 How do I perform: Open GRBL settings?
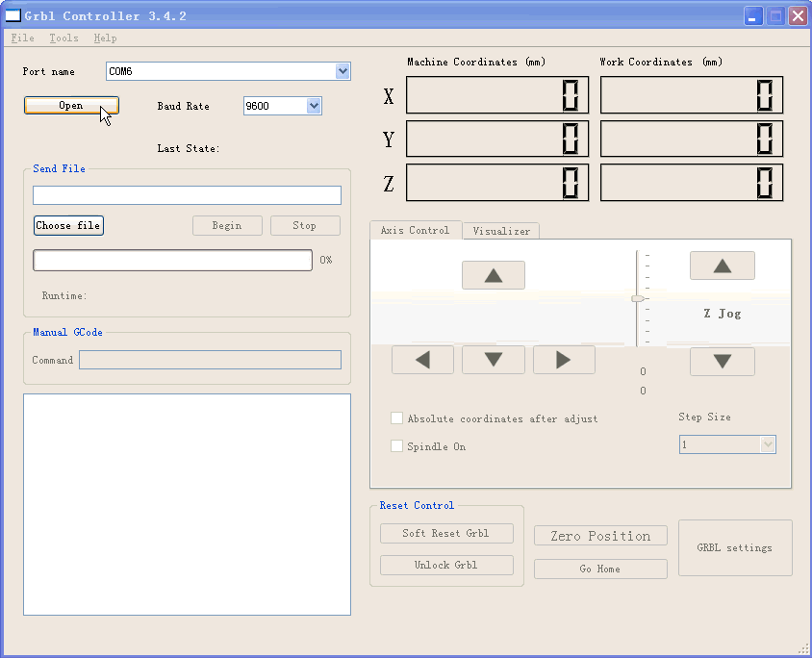click(x=735, y=547)
